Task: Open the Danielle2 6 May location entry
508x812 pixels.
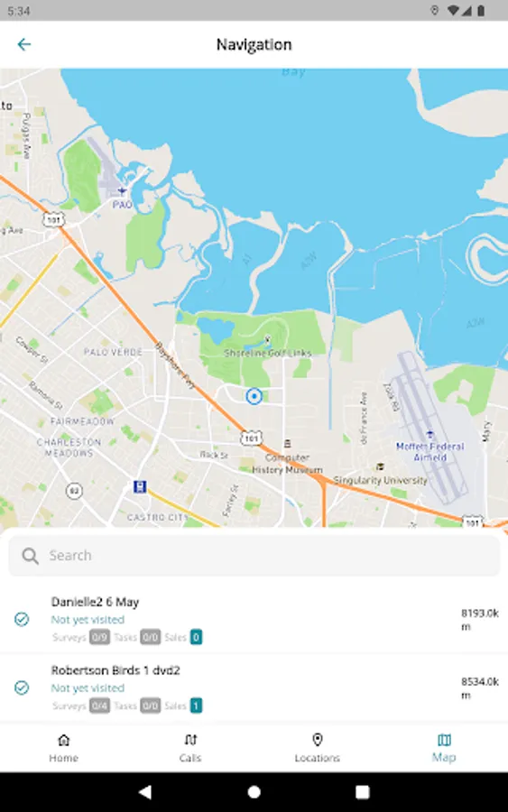Action: pyautogui.click(x=254, y=619)
